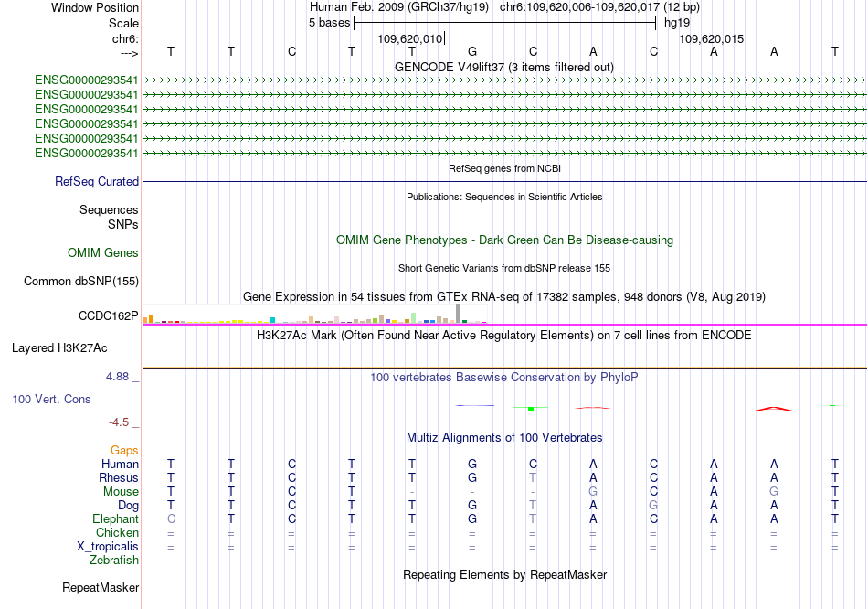Click the tallest gray bar in GTEx chart
This screenshot has width=868, height=609.
[458, 313]
